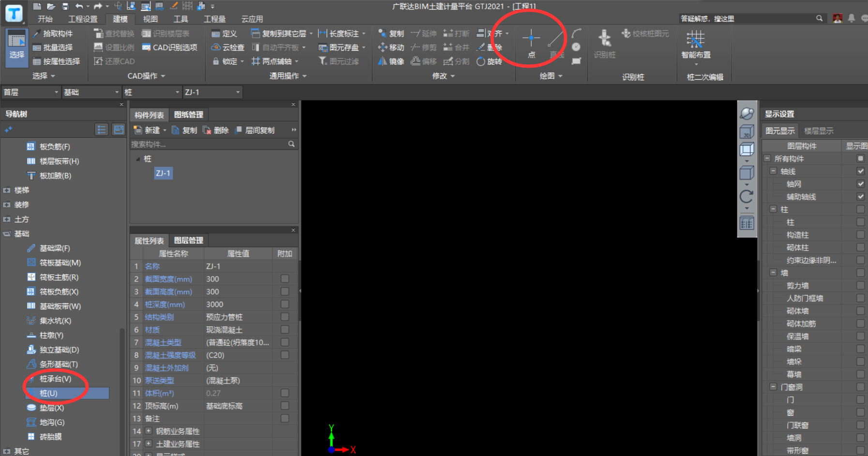
Task: Select 桩(U) in the navigation tree
Action: pos(67,393)
